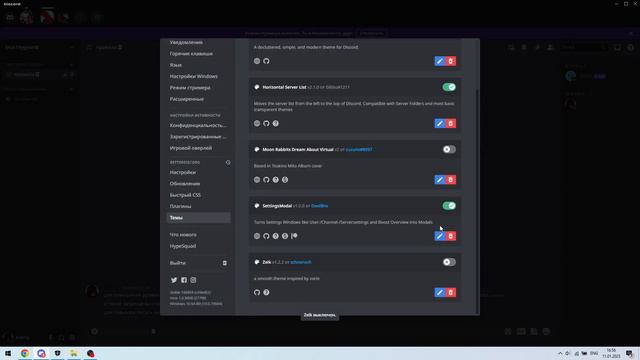Open website icon of Moon Rabbits Dream theme
The image size is (640, 360).
(x=257, y=180)
